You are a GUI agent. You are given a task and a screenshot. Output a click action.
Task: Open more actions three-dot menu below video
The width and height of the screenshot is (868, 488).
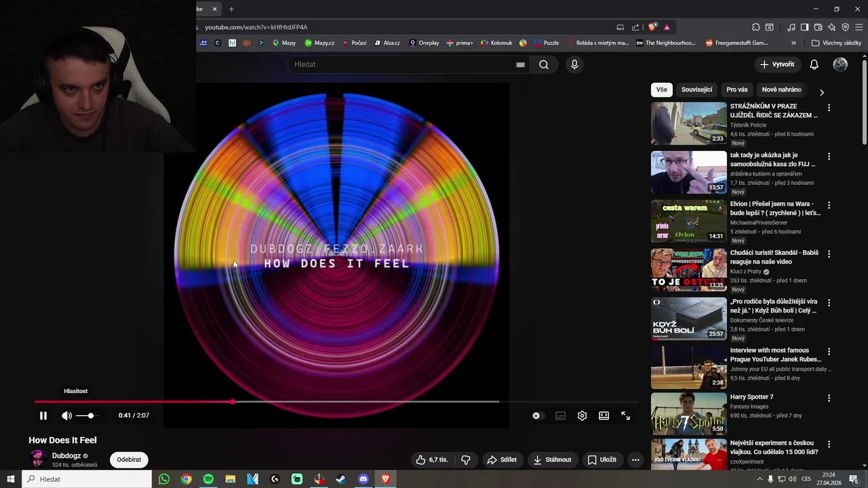pos(635,460)
